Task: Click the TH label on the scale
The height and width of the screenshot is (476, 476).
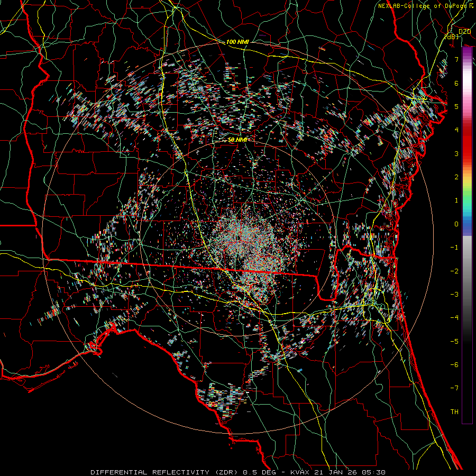Action: coord(454,412)
